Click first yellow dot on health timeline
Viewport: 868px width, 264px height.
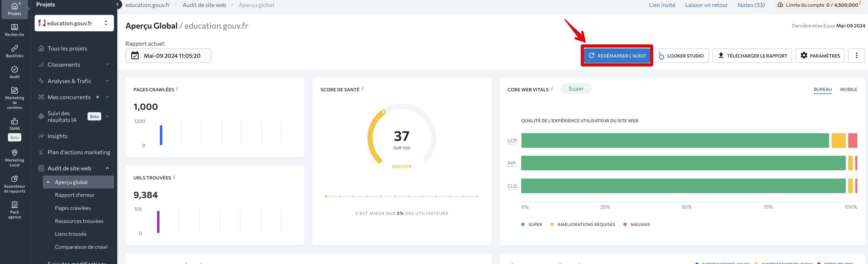[x=325, y=196]
